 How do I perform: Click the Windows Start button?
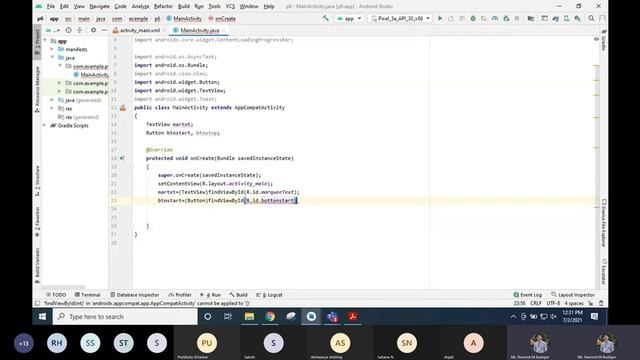(x=42, y=317)
